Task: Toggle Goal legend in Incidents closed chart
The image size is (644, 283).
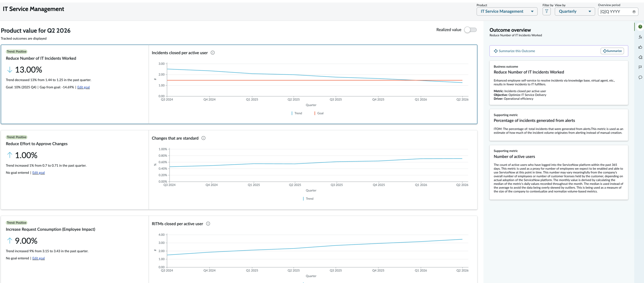Action: pyautogui.click(x=319, y=113)
